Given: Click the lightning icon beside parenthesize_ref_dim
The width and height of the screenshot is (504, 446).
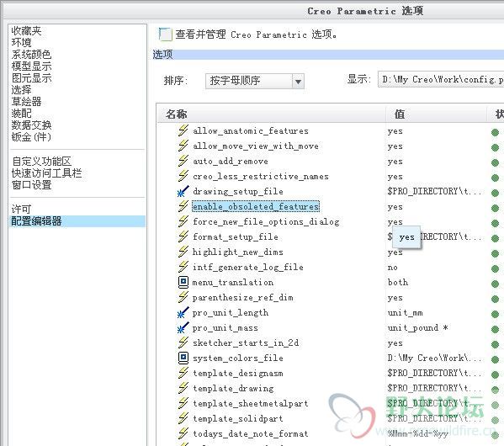Looking at the screenshot, I should click(x=183, y=297).
